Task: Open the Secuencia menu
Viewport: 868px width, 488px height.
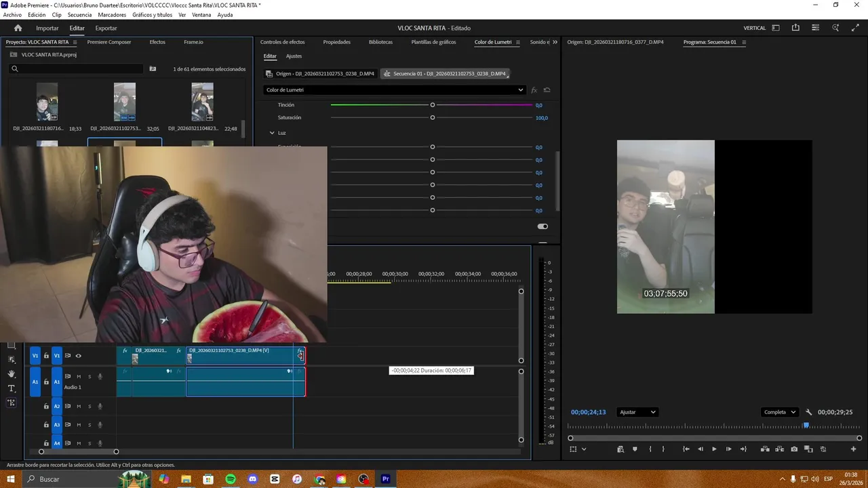Action: coord(79,15)
